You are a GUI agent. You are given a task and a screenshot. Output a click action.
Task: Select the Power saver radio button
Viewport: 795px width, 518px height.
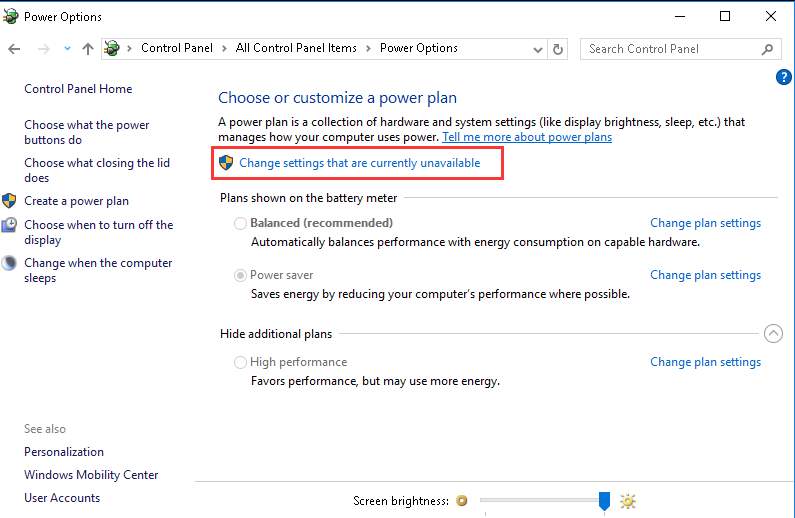pyautogui.click(x=240, y=275)
